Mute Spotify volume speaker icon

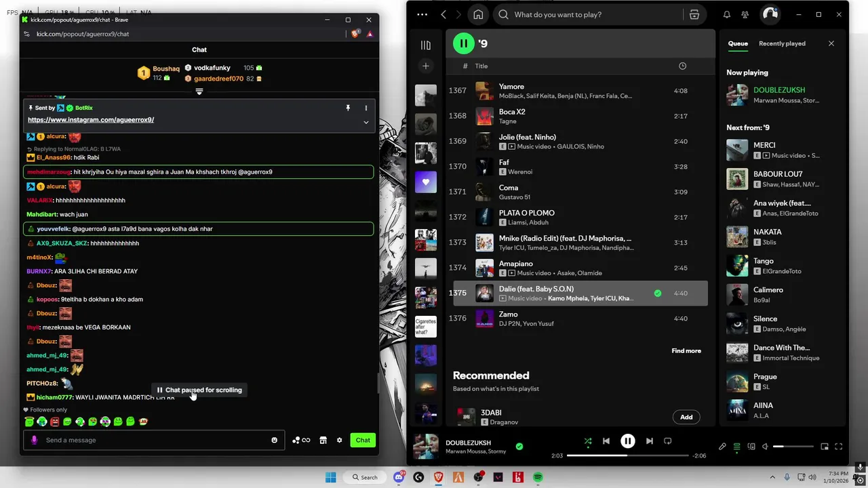coord(765,447)
